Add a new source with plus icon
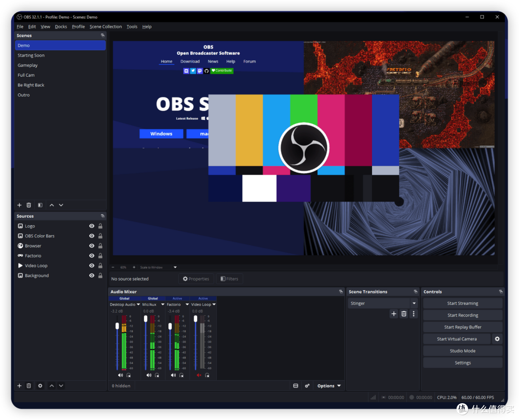Viewport: 519px width, 420px height. 19,385
